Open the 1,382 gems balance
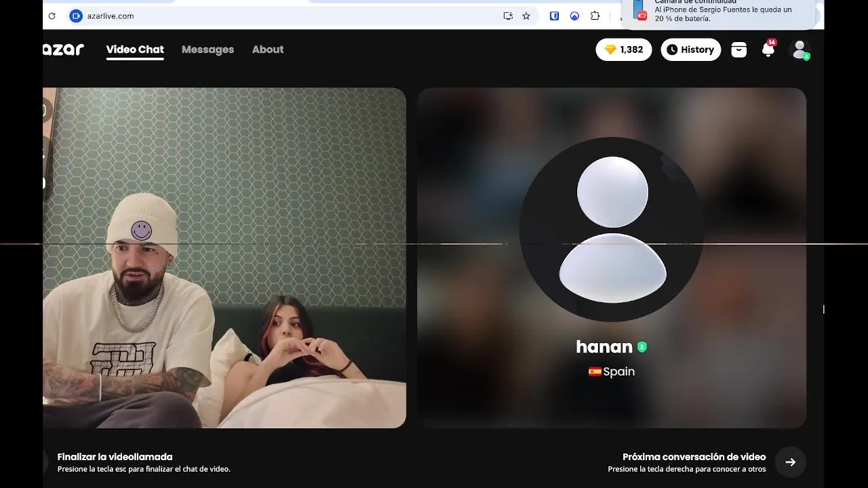This screenshot has width=868, height=488. point(624,49)
